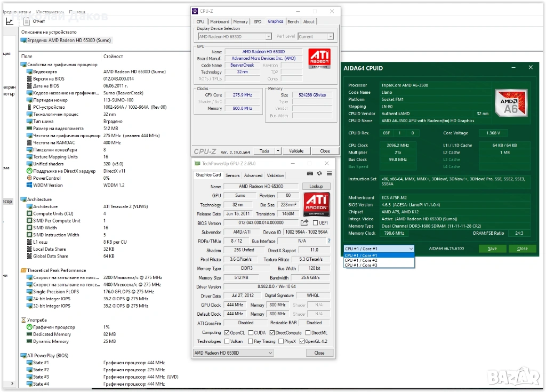Open the Sensors tab in GPU-Z
The height and width of the screenshot is (392, 546).
pos(232,175)
